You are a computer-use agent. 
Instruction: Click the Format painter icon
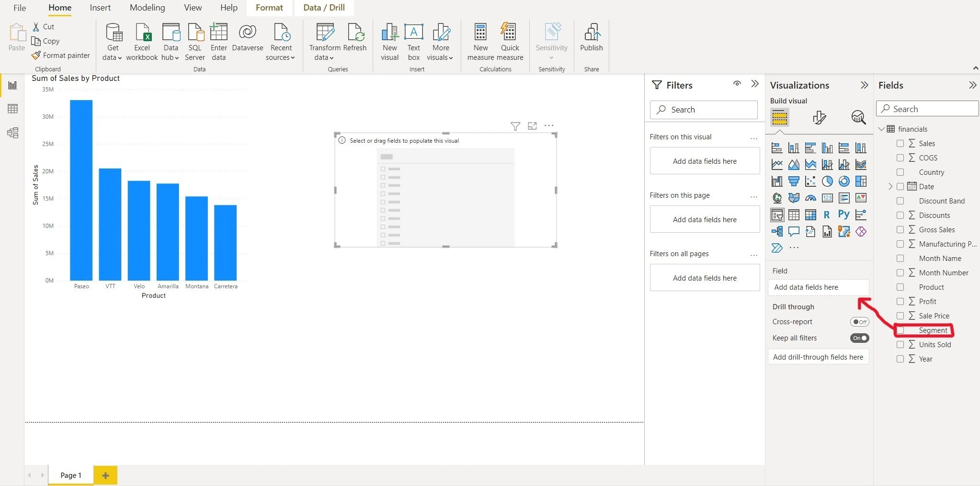36,56
